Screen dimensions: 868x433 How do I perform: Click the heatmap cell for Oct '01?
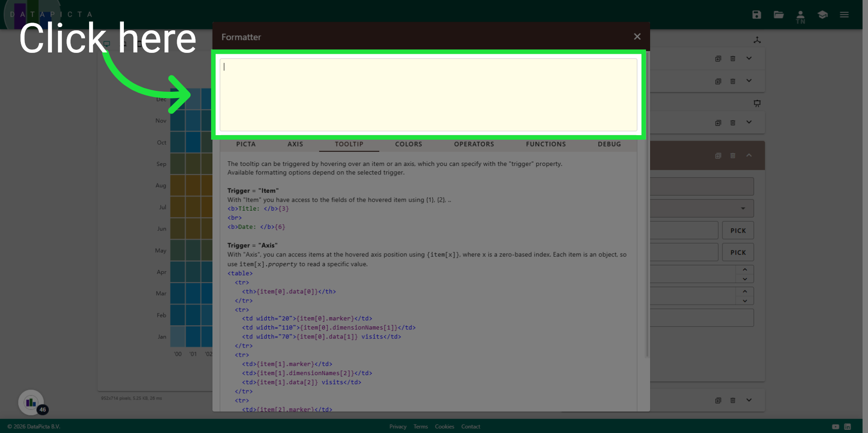pos(193,142)
